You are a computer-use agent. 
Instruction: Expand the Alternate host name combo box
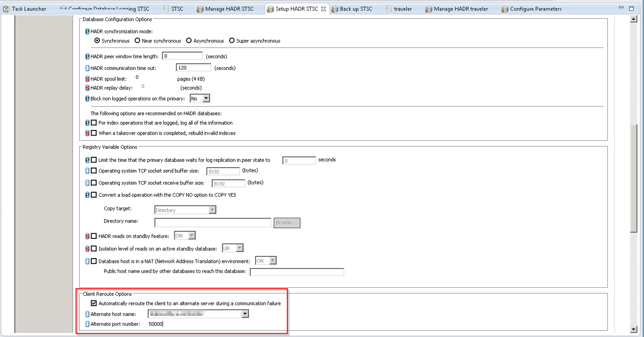point(245,314)
